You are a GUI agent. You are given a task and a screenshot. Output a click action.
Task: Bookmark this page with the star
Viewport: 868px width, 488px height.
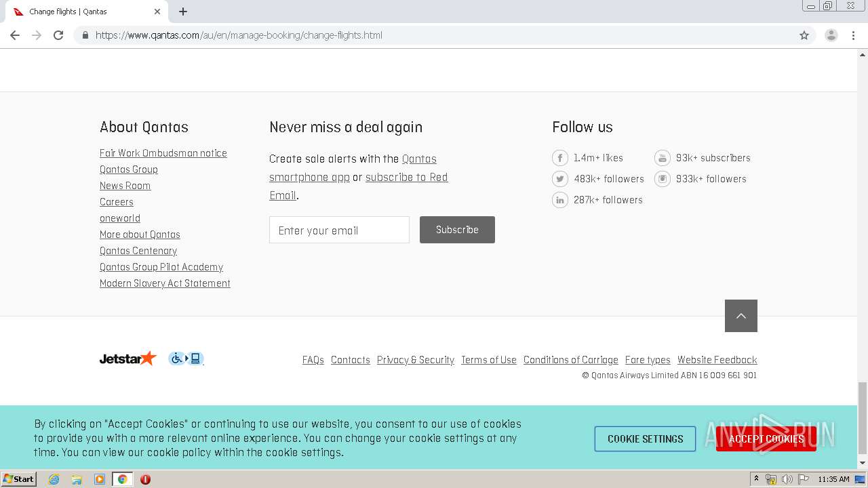(x=804, y=35)
